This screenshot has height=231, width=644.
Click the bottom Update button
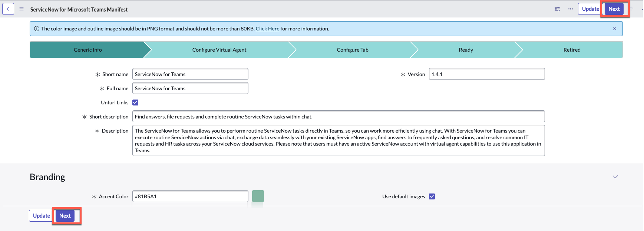tap(41, 216)
